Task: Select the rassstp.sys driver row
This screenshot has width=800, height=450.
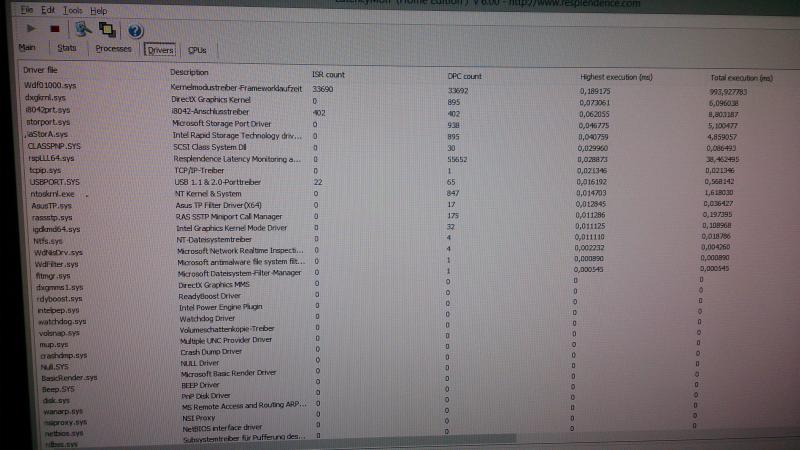Action: click(52, 217)
